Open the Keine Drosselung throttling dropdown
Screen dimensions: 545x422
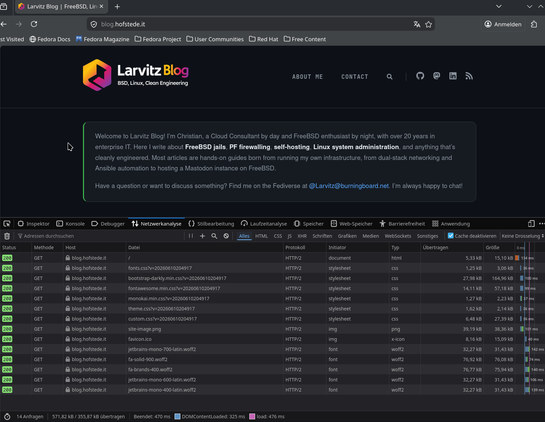pos(522,236)
